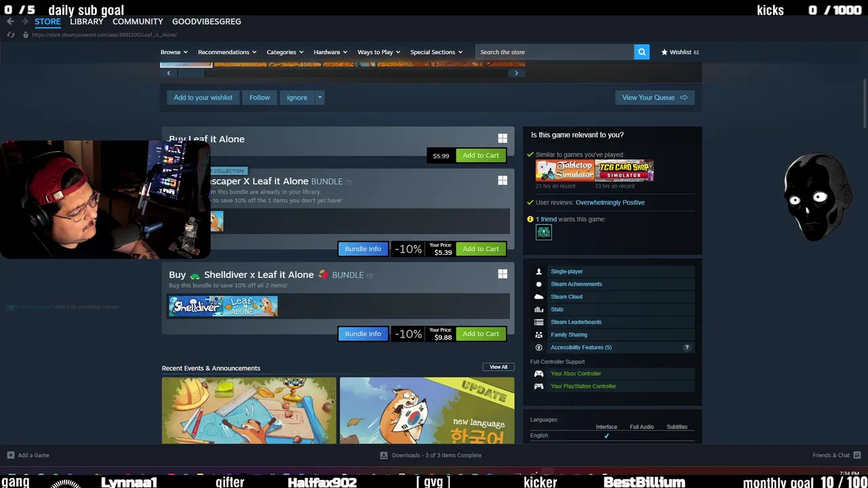868x488 pixels.
Task: Open Friends & Chat icon
Action: (x=857, y=455)
